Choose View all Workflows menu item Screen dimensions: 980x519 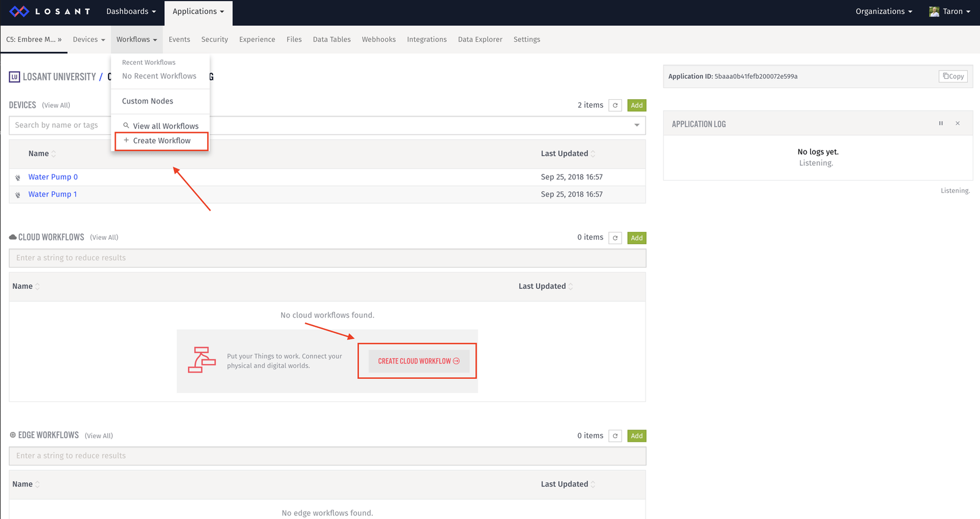[x=160, y=126]
